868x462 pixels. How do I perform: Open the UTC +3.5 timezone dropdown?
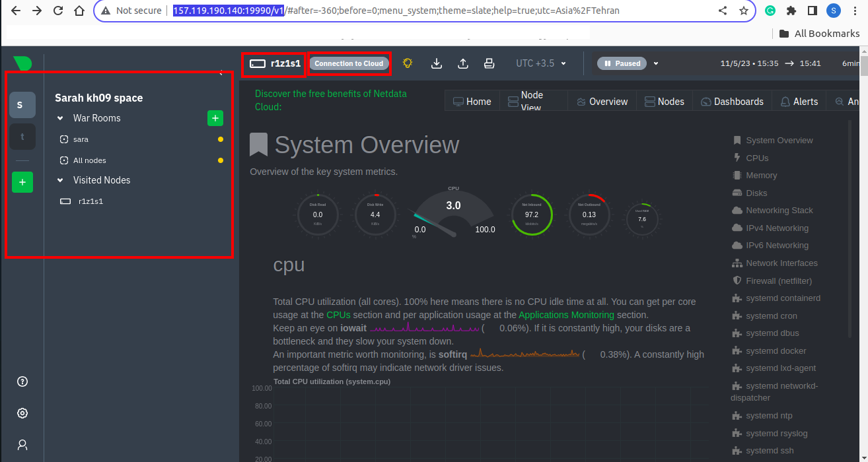[x=541, y=63]
